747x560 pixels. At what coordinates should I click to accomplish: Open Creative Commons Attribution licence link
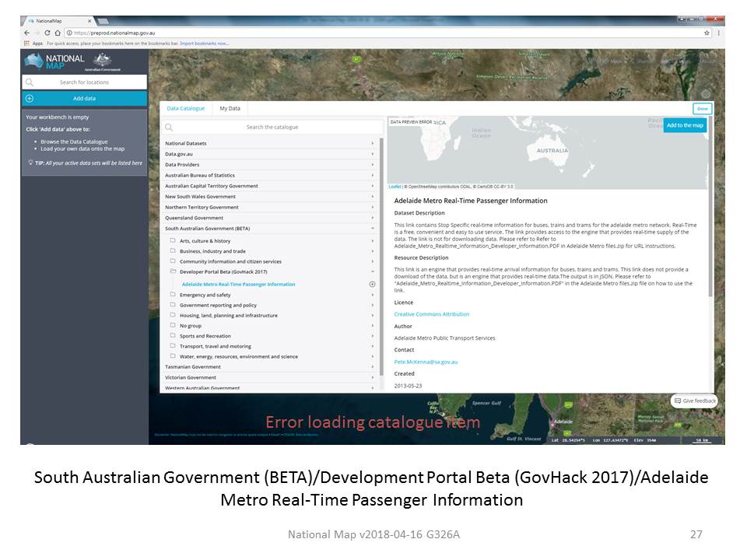pyautogui.click(x=432, y=314)
